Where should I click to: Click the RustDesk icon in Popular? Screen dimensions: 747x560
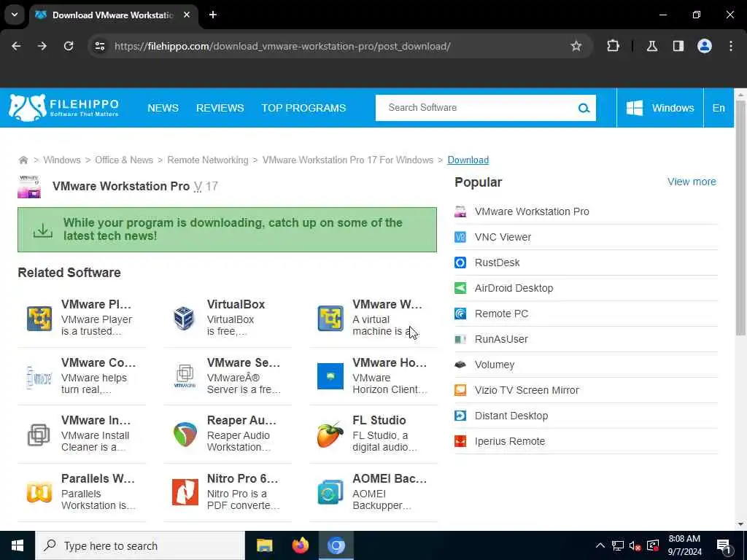460,262
